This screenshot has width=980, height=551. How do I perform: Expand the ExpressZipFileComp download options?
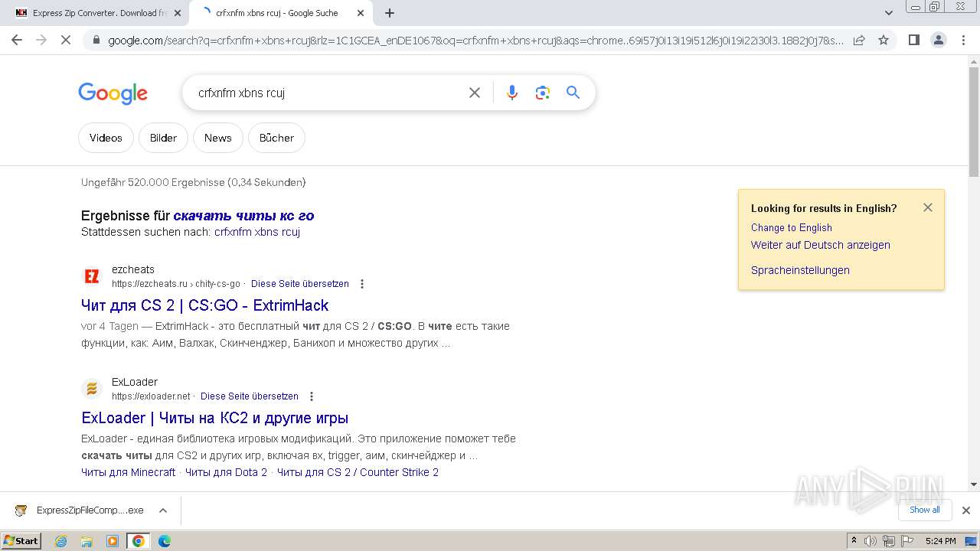point(162,510)
